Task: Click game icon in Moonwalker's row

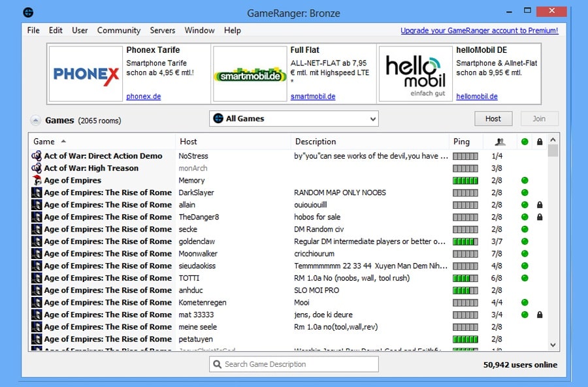Action: 37,254
